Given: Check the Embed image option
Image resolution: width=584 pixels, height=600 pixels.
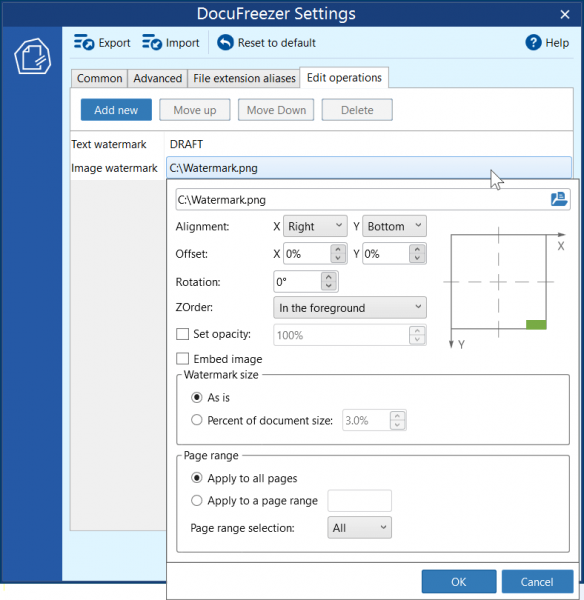Looking at the screenshot, I should tap(182, 359).
